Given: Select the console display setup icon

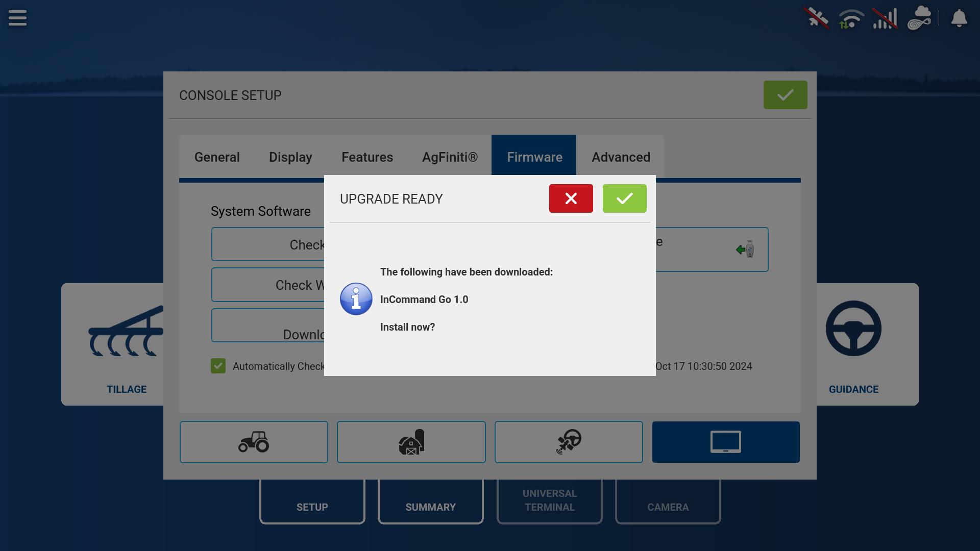Looking at the screenshot, I should [726, 442].
